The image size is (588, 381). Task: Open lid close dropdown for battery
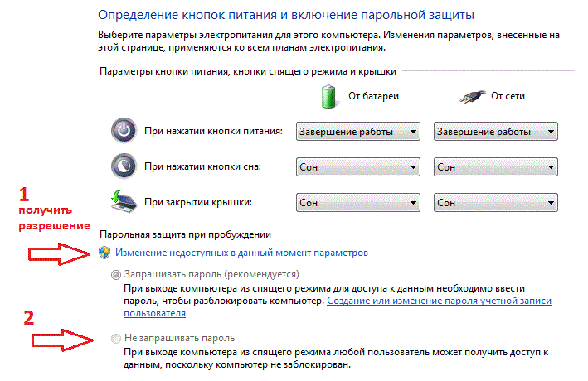(x=357, y=203)
